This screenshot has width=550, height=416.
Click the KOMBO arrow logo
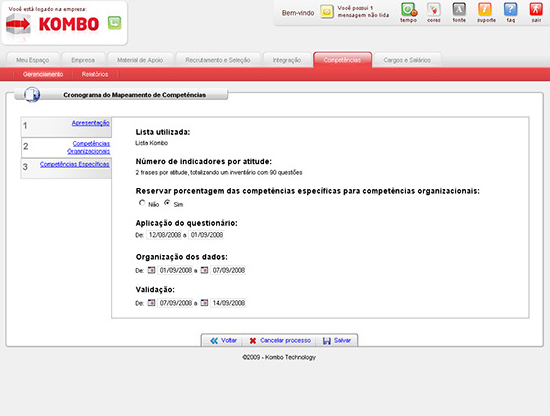pos(18,24)
